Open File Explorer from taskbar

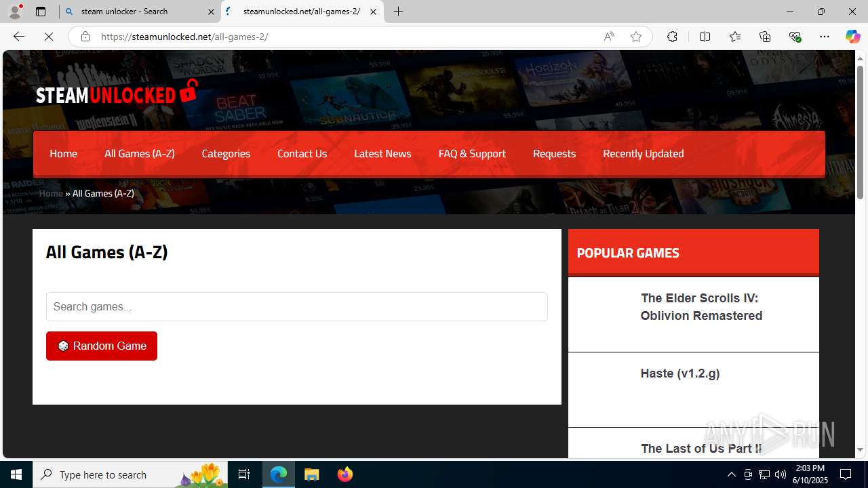point(311,474)
